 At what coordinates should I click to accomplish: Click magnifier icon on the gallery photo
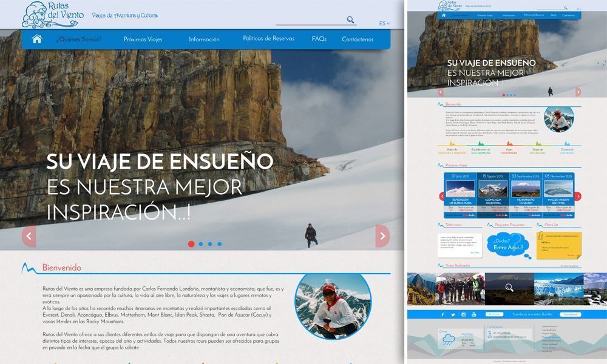(x=509, y=288)
